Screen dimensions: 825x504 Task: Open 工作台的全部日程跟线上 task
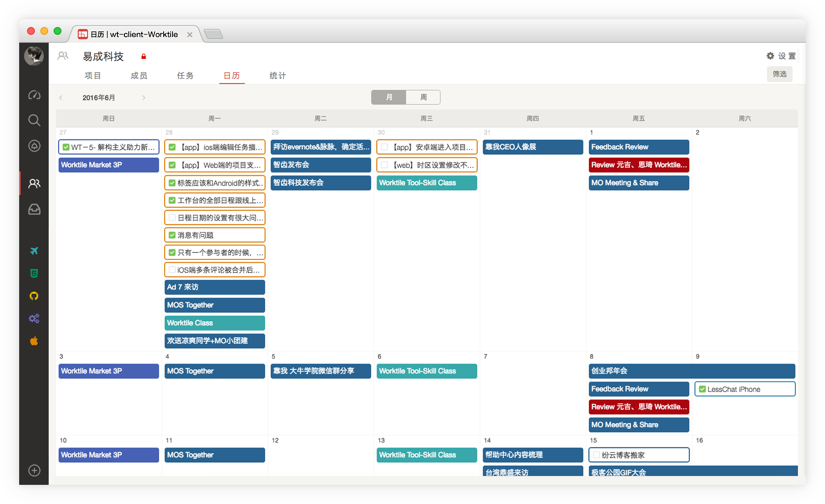pos(215,200)
